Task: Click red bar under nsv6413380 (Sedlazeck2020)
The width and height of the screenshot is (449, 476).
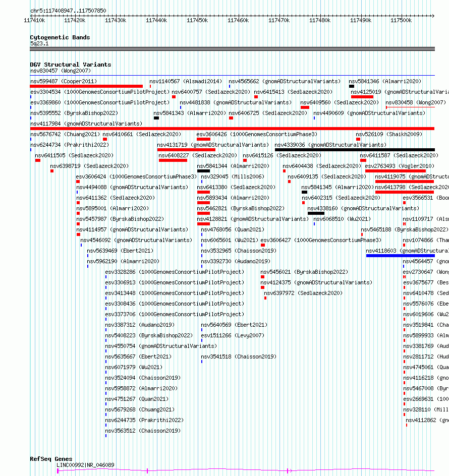Action: point(203,192)
